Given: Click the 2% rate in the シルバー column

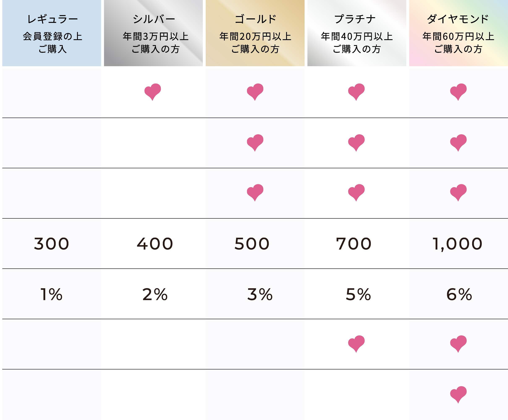Looking at the screenshot, I should click(x=155, y=294).
